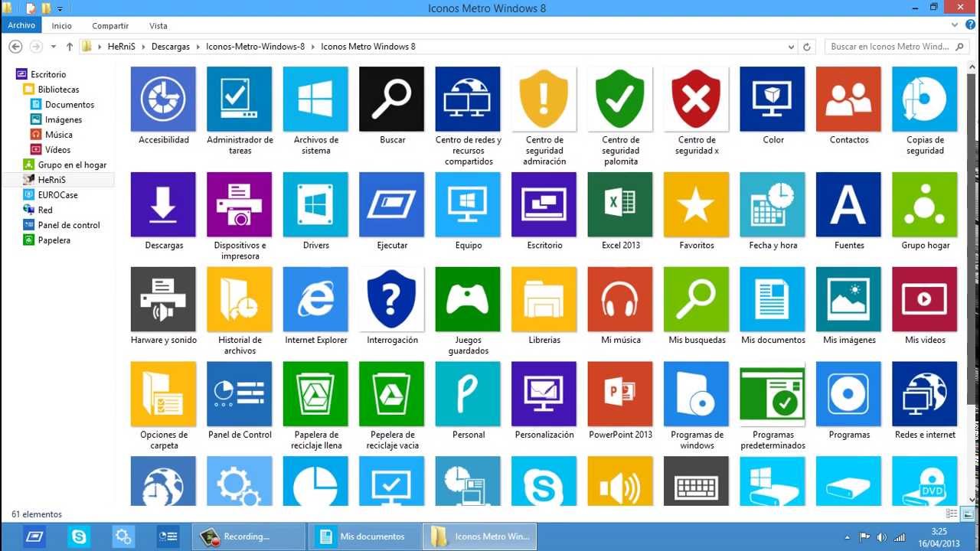The width and height of the screenshot is (980, 551).
Task: Open the Help question mark button
Action: (970, 25)
